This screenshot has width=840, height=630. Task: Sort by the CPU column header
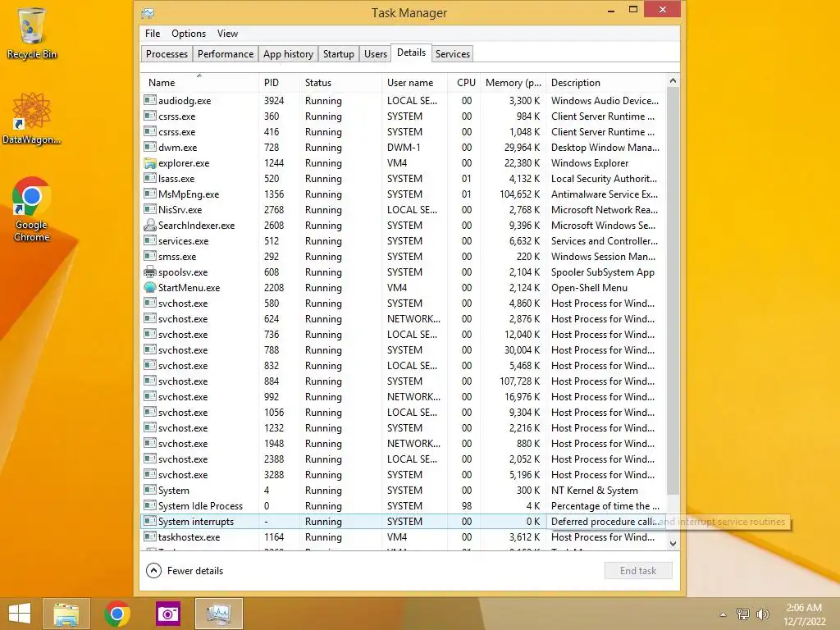point(463,82)
